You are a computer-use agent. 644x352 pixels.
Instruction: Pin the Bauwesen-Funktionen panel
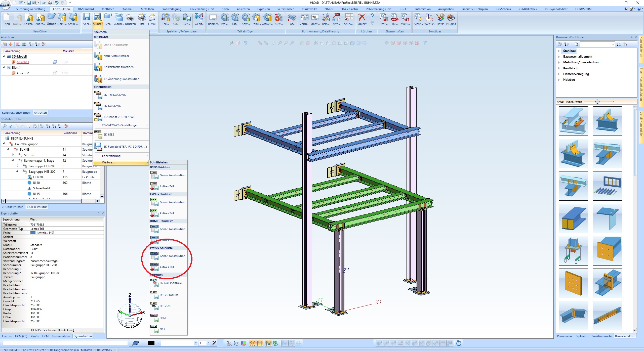point(631,37)
